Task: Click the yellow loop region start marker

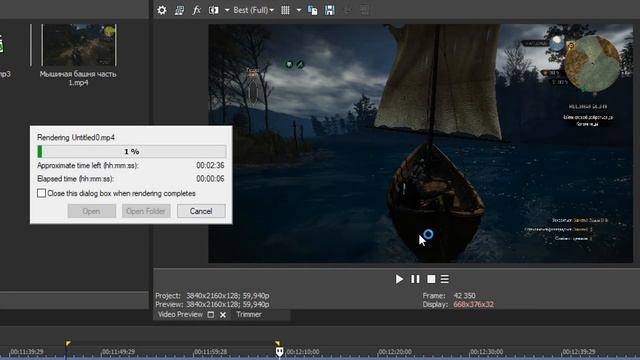Action: 68,344
